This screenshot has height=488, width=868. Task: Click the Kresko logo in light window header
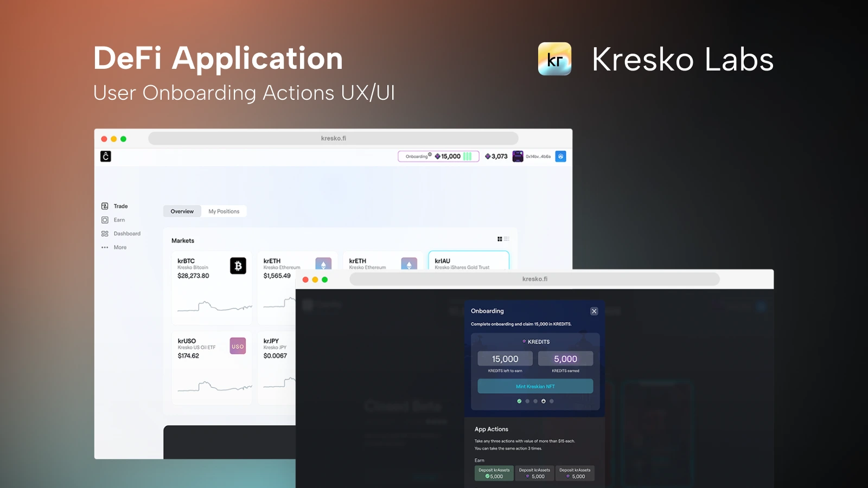click(106, 156)
